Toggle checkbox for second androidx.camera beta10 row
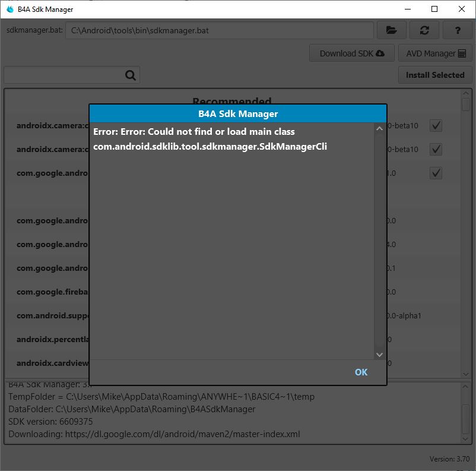476x471 pixels. coord(436,149)
